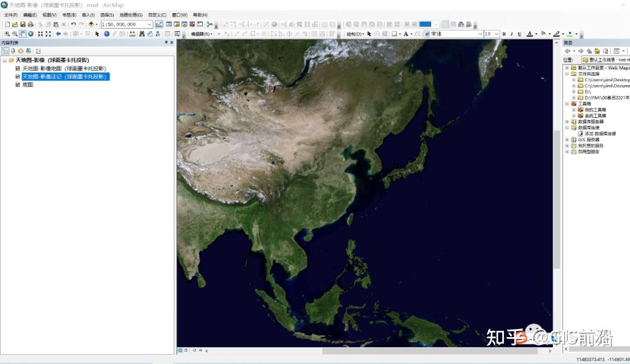Select the Zoom Out tool
Screen dimensions: 630x364
[x=15, y=34]
